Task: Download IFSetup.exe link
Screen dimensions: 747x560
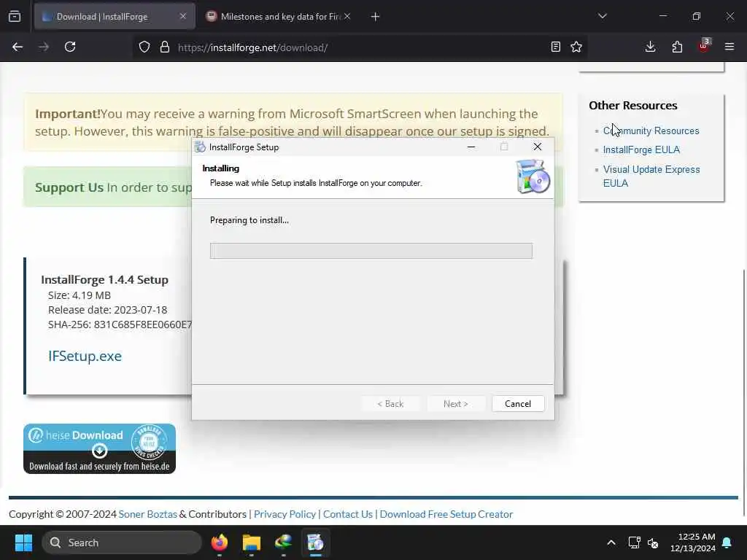Action: 85,356
